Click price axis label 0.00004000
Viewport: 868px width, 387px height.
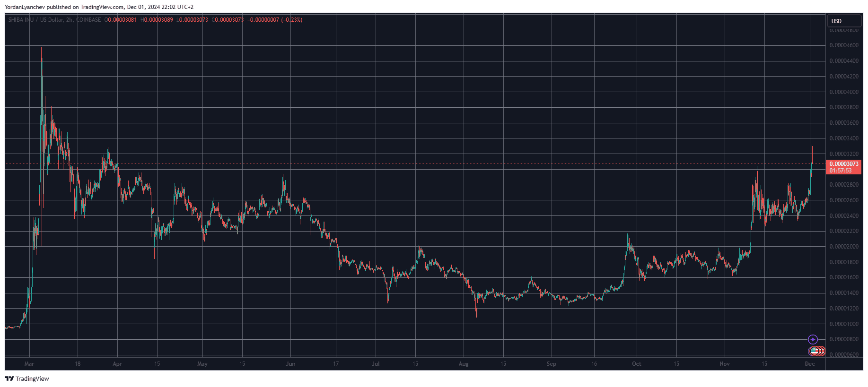pos(844,92)
